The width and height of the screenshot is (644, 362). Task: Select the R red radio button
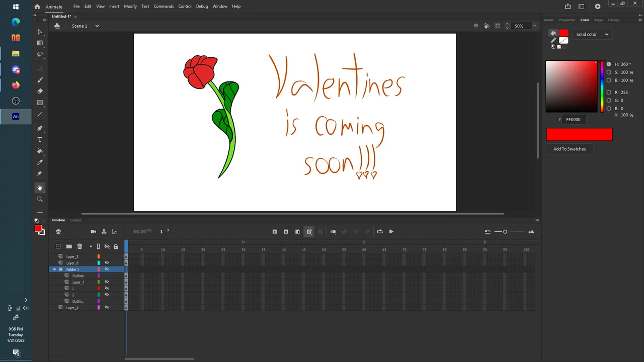click(x=609, y=93)
